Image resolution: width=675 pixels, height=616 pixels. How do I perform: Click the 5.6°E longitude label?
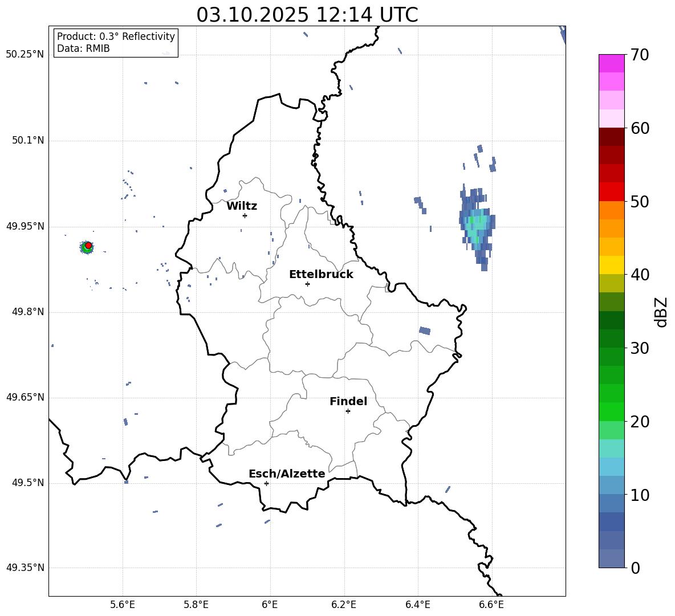[123, 605]
